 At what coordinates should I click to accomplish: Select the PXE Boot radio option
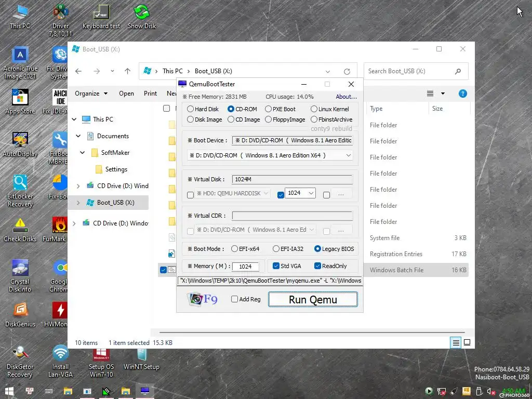[x=280, y=109]
